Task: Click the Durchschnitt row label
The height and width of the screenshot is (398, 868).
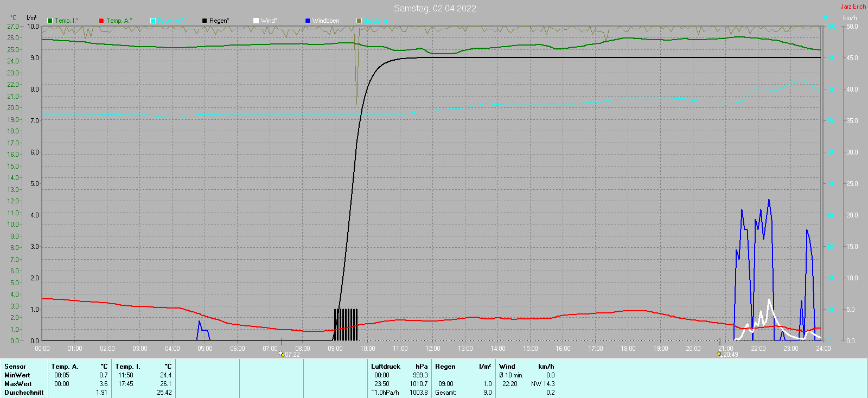Action: [24, 393]
